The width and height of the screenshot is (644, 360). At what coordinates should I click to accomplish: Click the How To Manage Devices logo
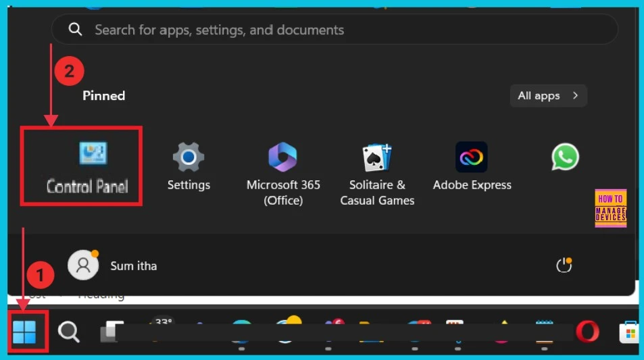610,208
